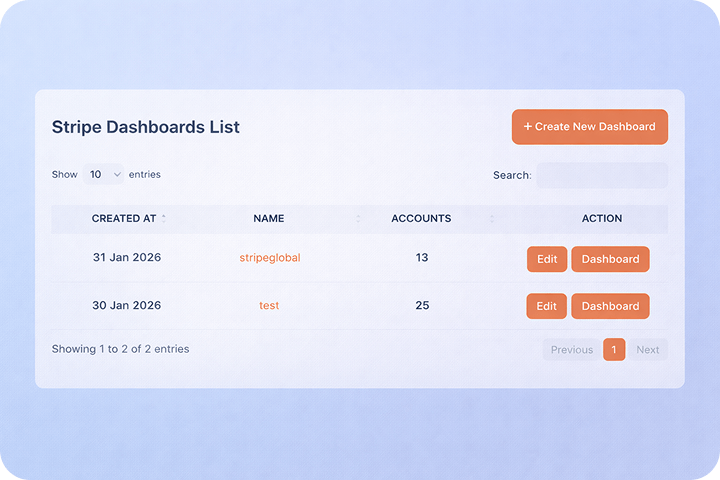Open the Show entries count dropdown
This screenshot has width=720, height=480.
103,174
